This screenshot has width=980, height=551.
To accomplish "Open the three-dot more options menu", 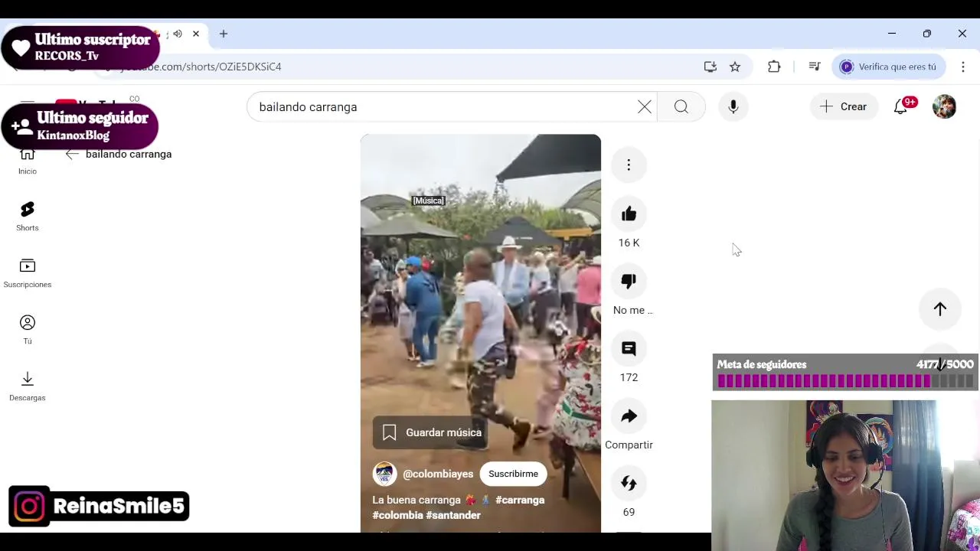I will (x=629, y=165).
